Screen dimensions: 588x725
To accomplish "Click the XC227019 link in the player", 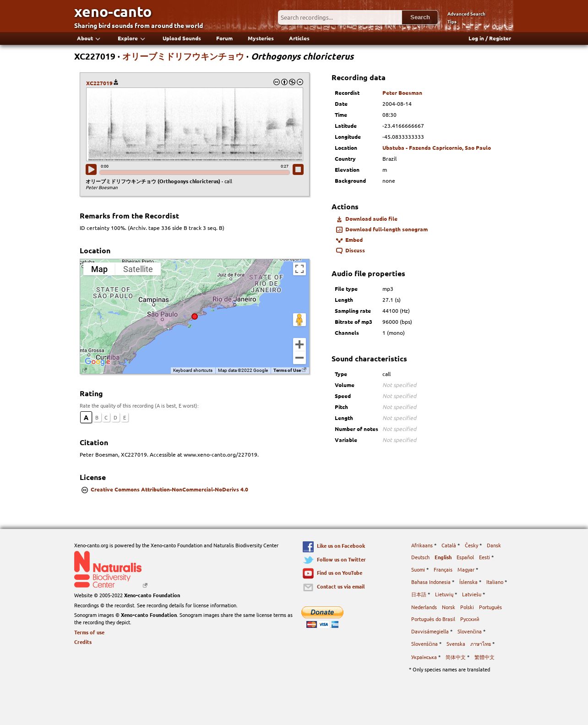I will (99, 83).
